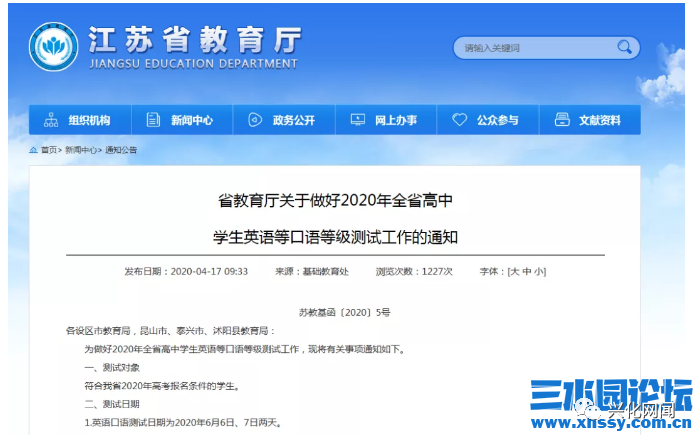Click the home icon in the breadcrumb
This screenshot has height=441, width=698.
[x=33, y=150]
